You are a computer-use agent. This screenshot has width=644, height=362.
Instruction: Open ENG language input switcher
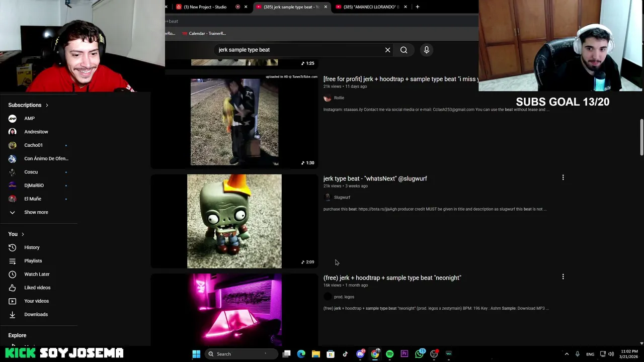click(x=590, y=354)
